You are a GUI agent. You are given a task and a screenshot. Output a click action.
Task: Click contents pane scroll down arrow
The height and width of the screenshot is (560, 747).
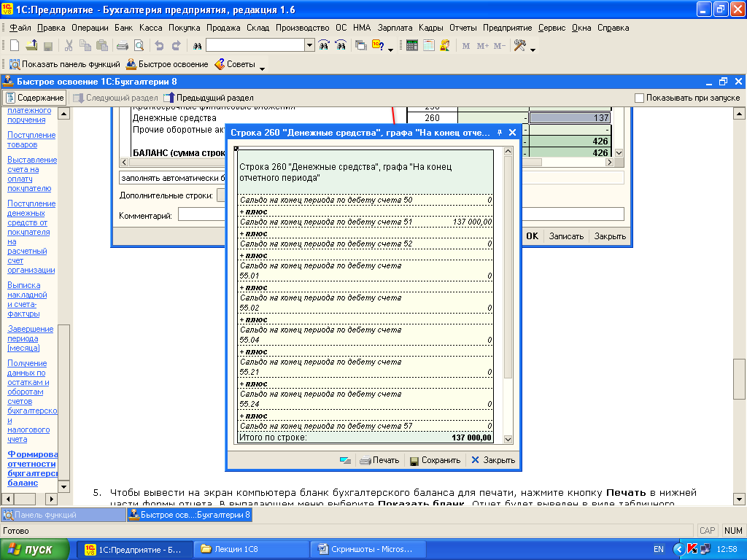[x=63, y=486]
